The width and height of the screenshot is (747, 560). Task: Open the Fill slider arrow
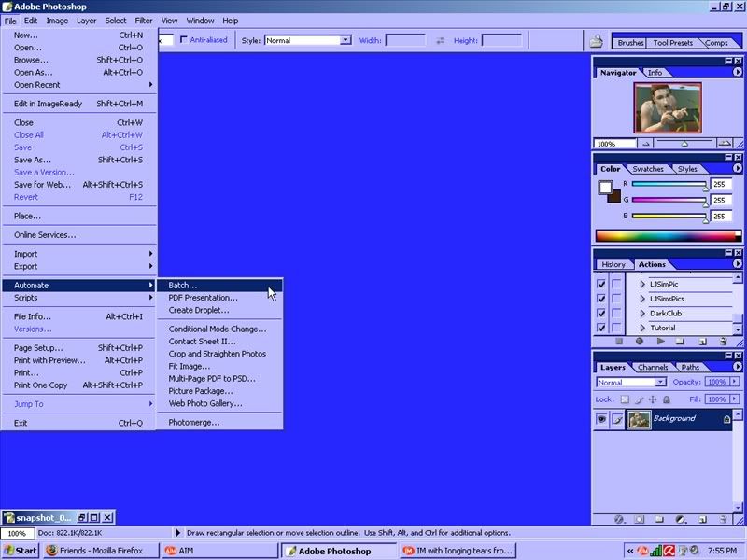pyautogui.click(x=734, y=399)
